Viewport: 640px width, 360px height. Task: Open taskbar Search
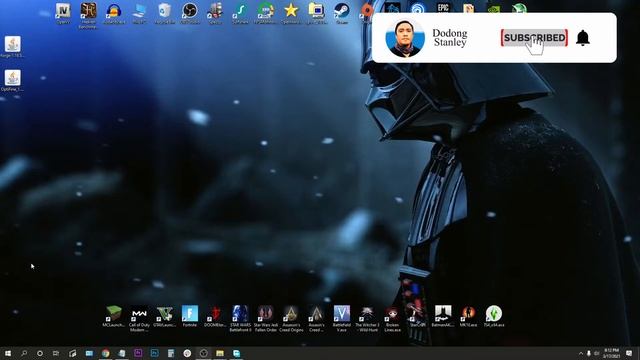(24, 353)
